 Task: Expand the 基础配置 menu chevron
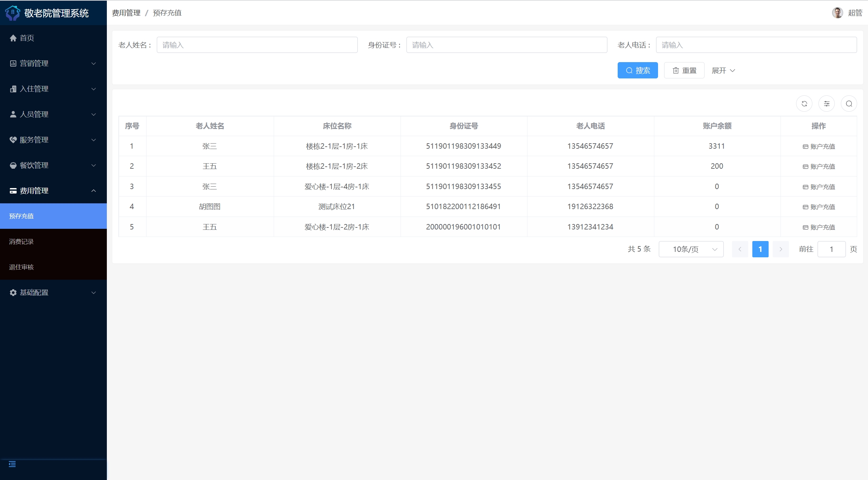pos(94,293)
